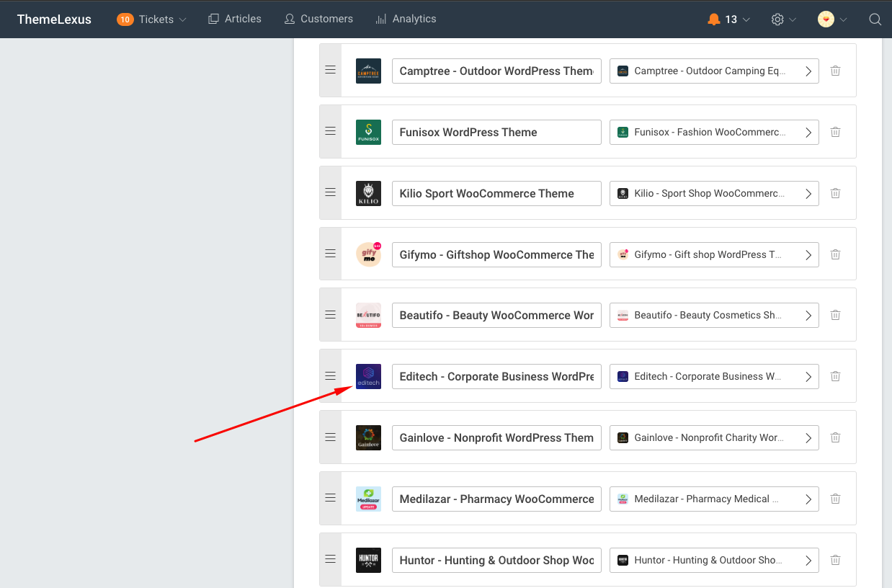The height and width of the screenshot is (588, 892).
Task: Click the Medilazar row drag handle
Action: [x=330, y=499]
